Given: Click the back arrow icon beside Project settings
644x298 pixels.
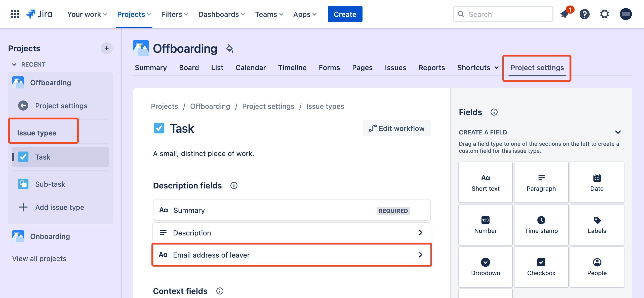Looking at the screenshot, I should pos(23,106).
